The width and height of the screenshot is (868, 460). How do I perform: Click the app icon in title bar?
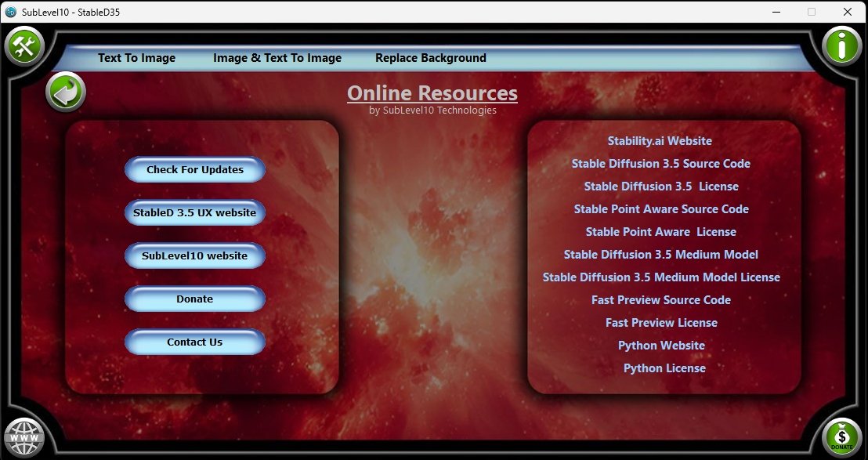click(11, 12)
